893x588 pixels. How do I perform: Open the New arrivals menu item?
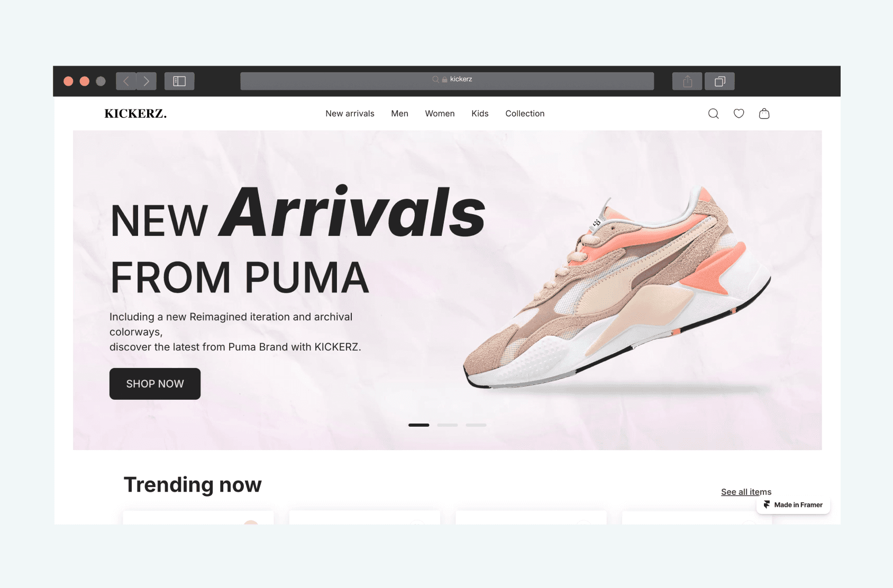click(350, 114)
